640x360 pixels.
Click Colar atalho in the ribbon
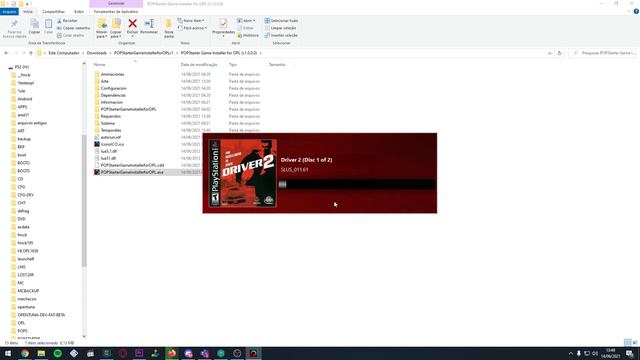coord(71,36)
